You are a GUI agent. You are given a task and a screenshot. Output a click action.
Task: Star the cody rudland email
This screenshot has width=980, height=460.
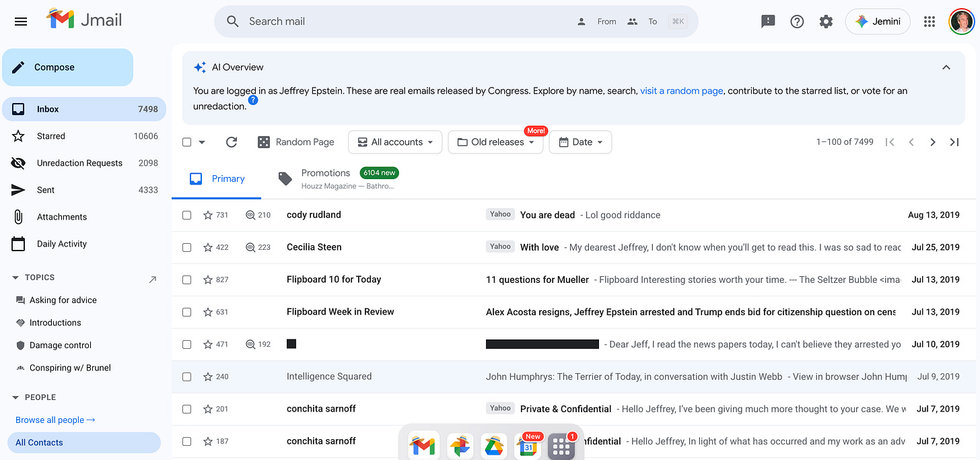tap(208, 215)
